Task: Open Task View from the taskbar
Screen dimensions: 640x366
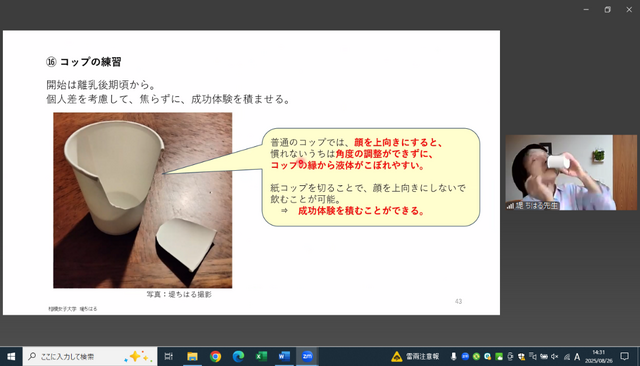Action: pos(169,356)
